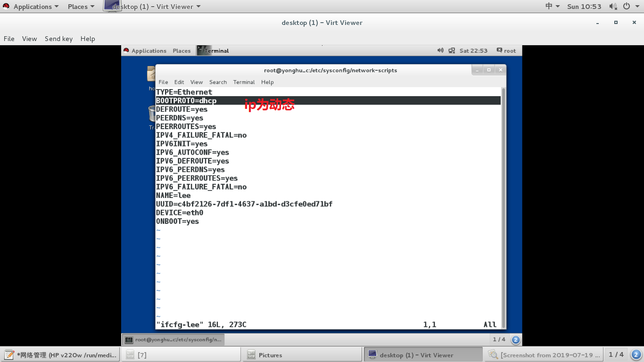
Task: Switch to the Pictures taskbar window
Action: [x=302, y=355]
